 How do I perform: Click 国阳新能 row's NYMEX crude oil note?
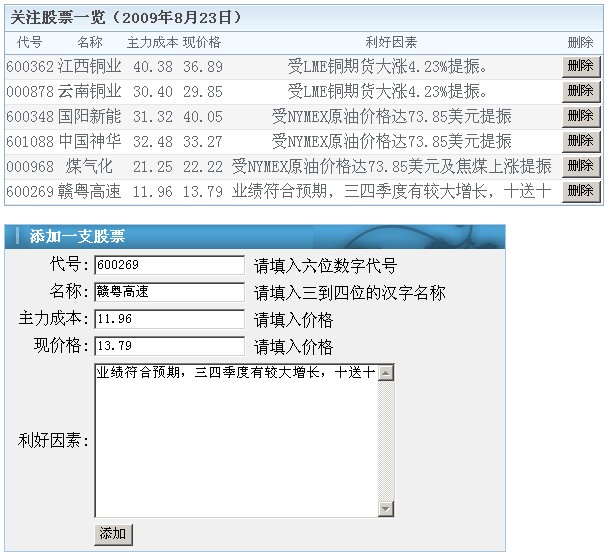click(x=392, y=116)
